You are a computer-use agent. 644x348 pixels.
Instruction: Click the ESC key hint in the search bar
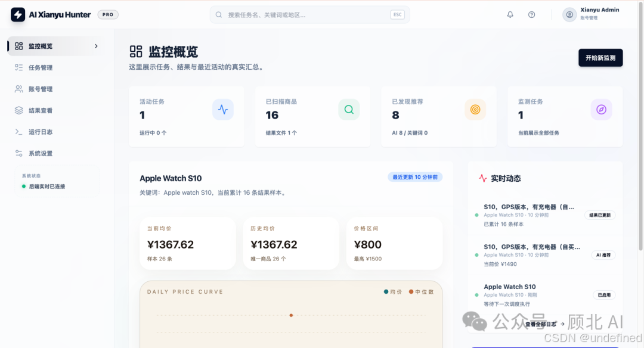(x=397, y=15)
